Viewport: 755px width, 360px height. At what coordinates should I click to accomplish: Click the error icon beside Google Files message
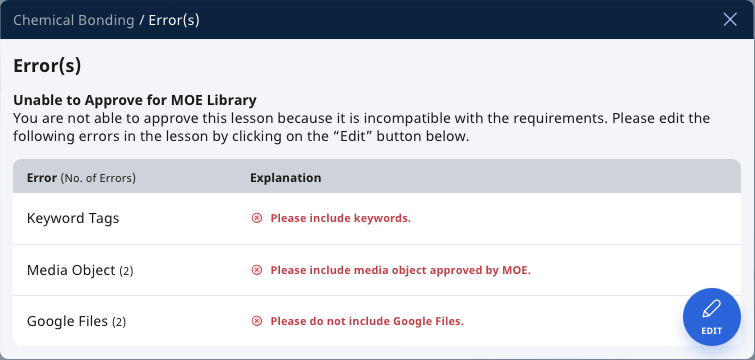pyautogui.click(x=257, y=321)
